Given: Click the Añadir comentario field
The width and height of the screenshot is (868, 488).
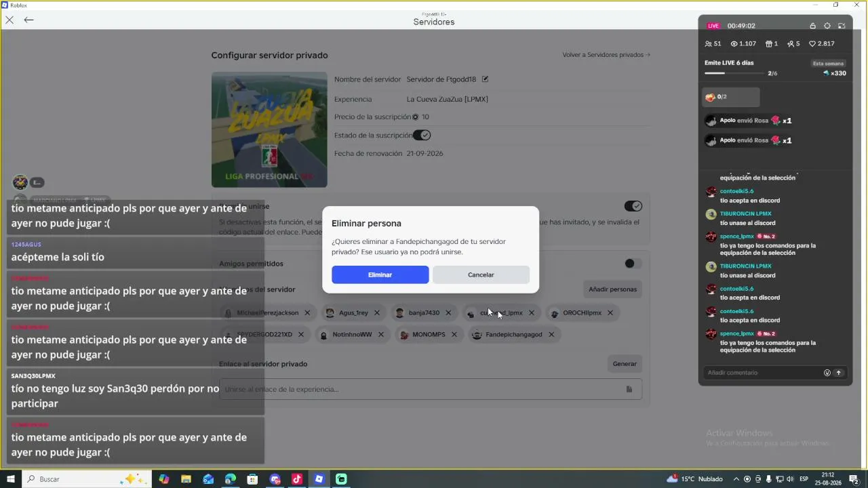Looking at the screenshot, I should [763, 373].
